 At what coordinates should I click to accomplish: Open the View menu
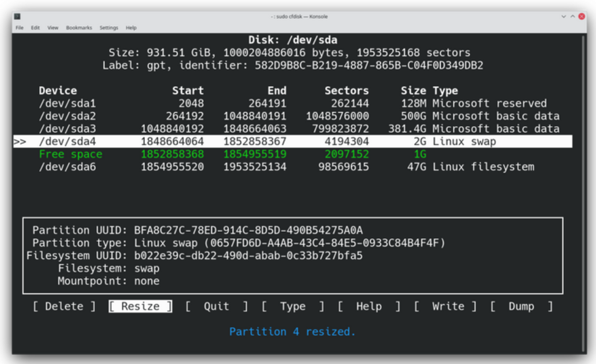pos(53,28)
